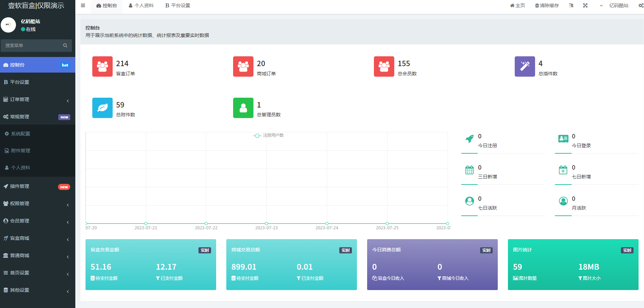Click the blue 总附件数 leaf icon
644x308 pixels.
(102, 108)
